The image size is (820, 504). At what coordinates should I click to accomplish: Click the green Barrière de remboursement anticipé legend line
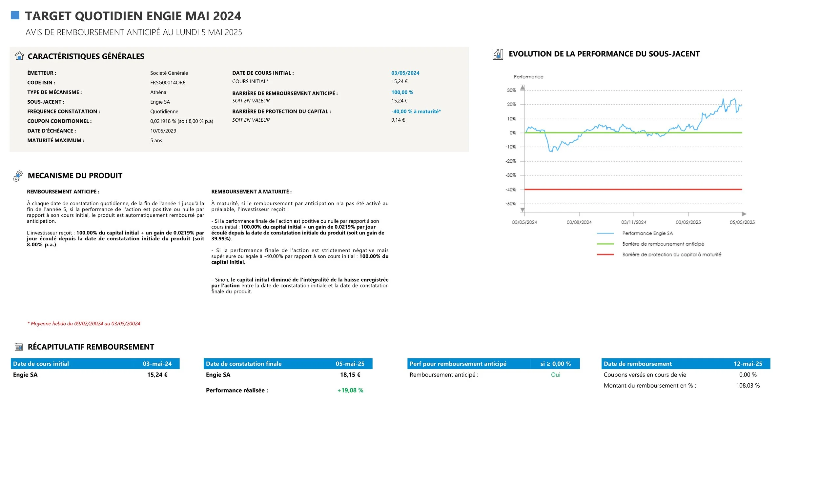[x=605, y=244]
